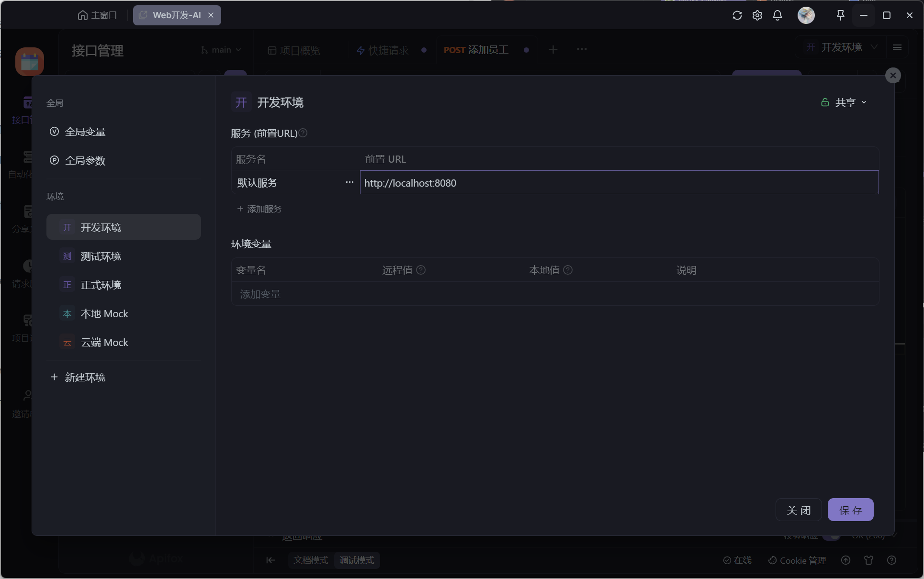The image size is (924, 579).
Task: Expand the 共享 sharing dropdown
Action: click(845, 102)
